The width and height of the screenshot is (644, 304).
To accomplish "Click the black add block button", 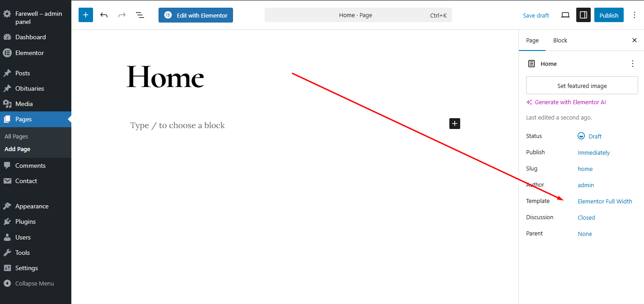I will click(x=454, y=124).
